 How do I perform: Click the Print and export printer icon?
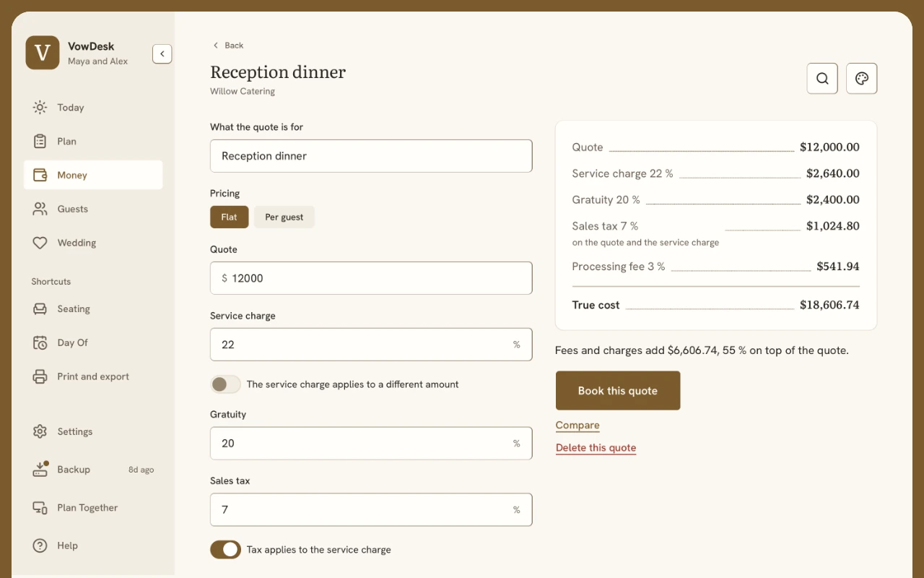point(40,376)
